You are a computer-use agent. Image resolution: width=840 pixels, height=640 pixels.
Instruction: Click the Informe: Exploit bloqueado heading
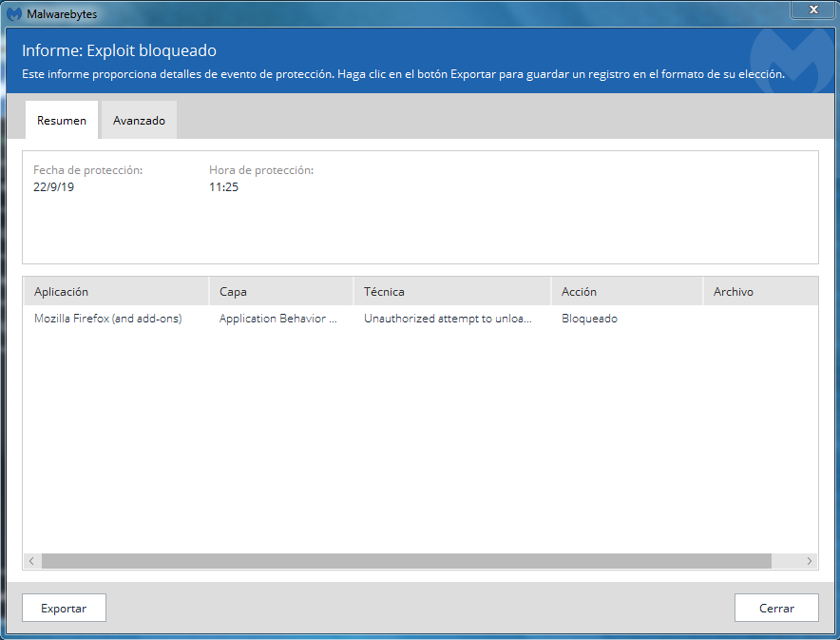[119, 50]
